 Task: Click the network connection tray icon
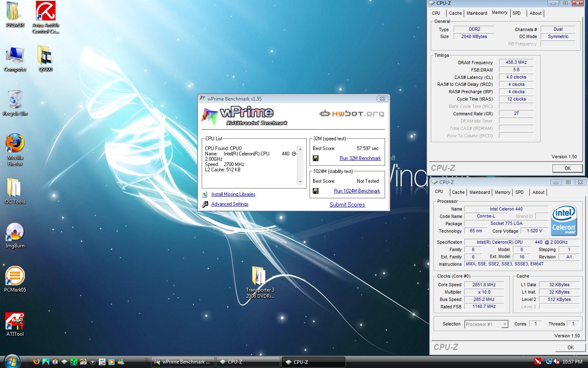(x=549, y=361)
